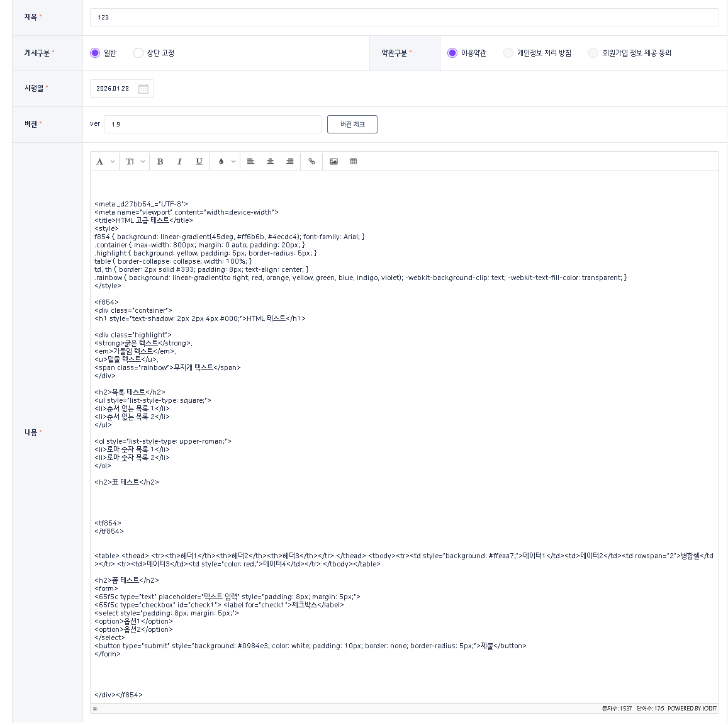Align text left in the editor

[x=250, y=162]
